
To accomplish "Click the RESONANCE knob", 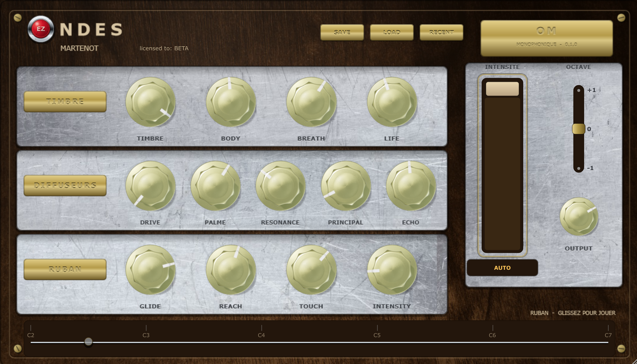I will coord(280,186).
